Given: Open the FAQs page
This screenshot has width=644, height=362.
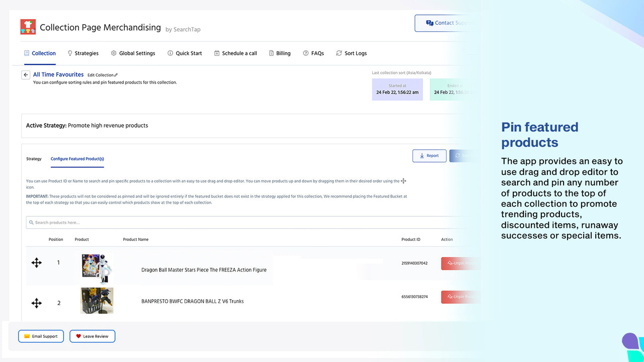Looking at the screenshot, I should (x=313, y=53).
